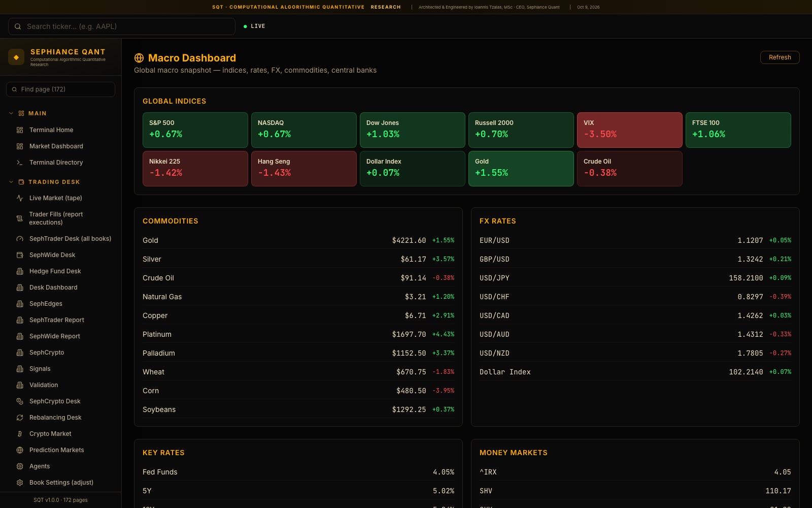The width and height of the screenshot is (812, 508).
Task: Go to SephEdges in the sidebar
Action: point(61,304)
